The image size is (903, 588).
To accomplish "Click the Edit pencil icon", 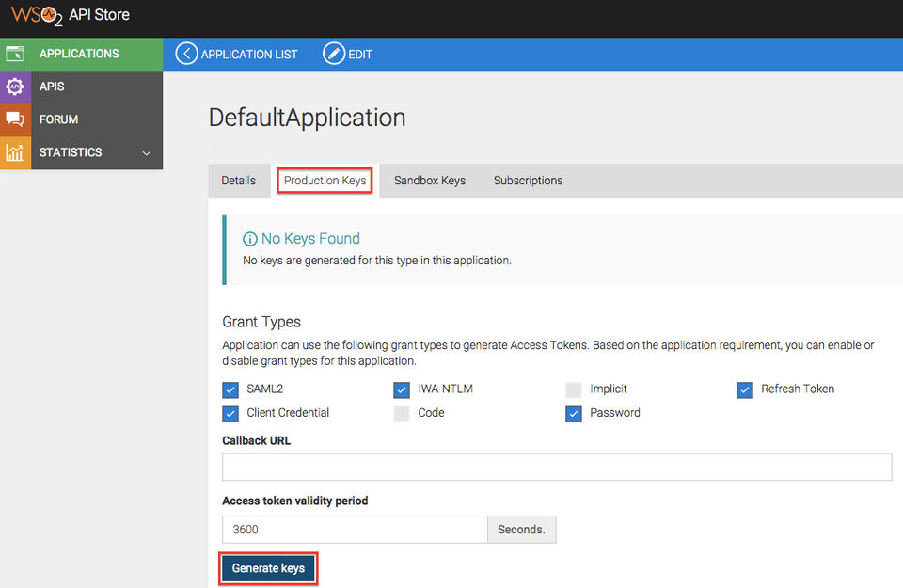I will (x=334, y=54).
